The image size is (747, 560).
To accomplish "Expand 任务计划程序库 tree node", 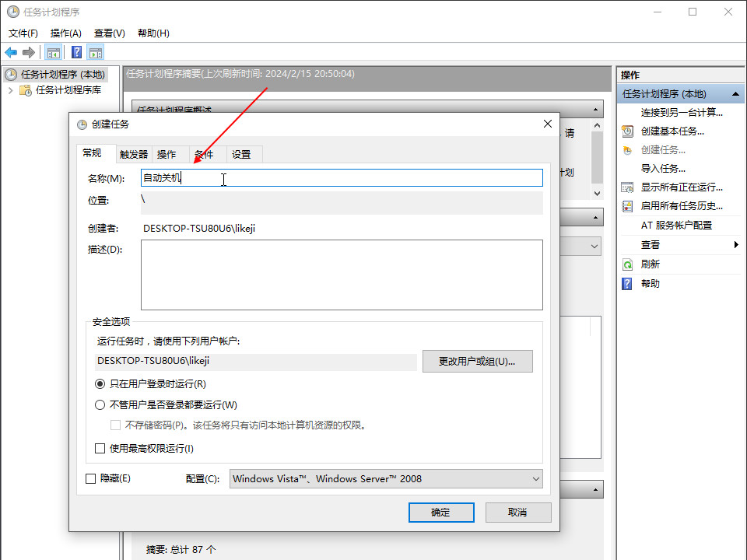I will click(10, 90).
